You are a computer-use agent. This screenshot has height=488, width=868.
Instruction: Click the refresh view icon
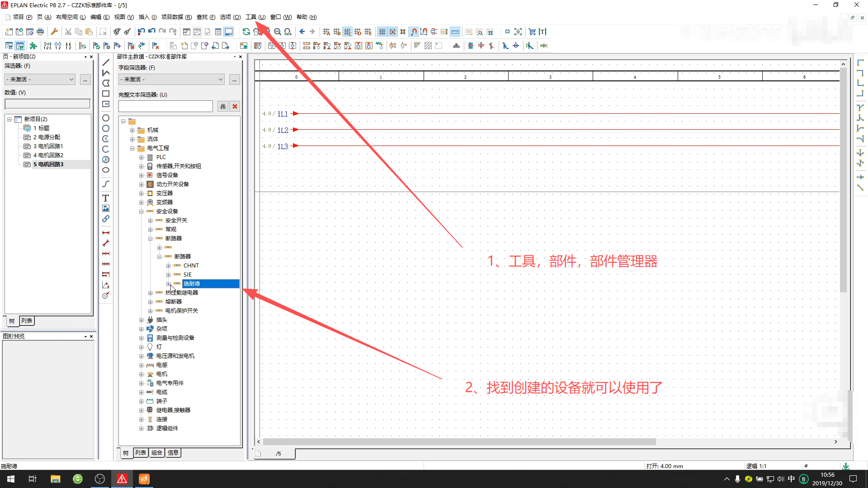click(x=246, y=32)
